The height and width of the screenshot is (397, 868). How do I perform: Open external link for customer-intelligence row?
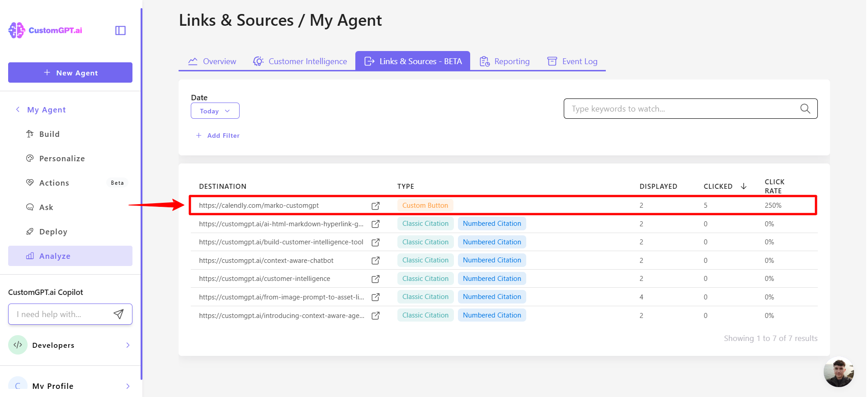click(375, 279)
